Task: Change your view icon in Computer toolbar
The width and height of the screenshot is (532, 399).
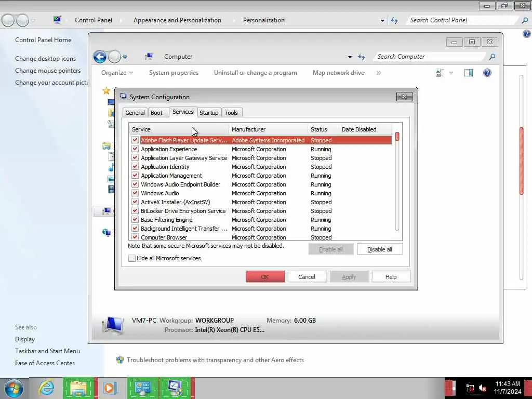Action: (440, 73)
